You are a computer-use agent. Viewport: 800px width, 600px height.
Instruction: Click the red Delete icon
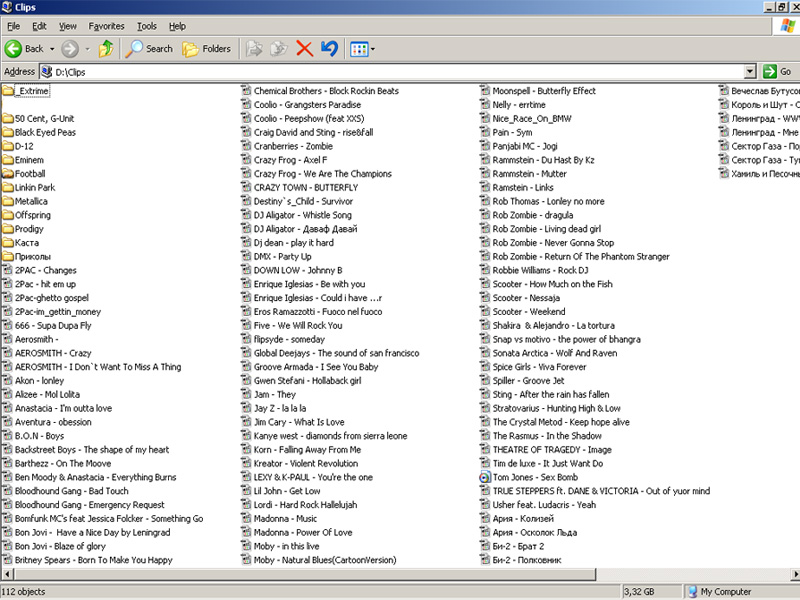[x=305, y=49]
